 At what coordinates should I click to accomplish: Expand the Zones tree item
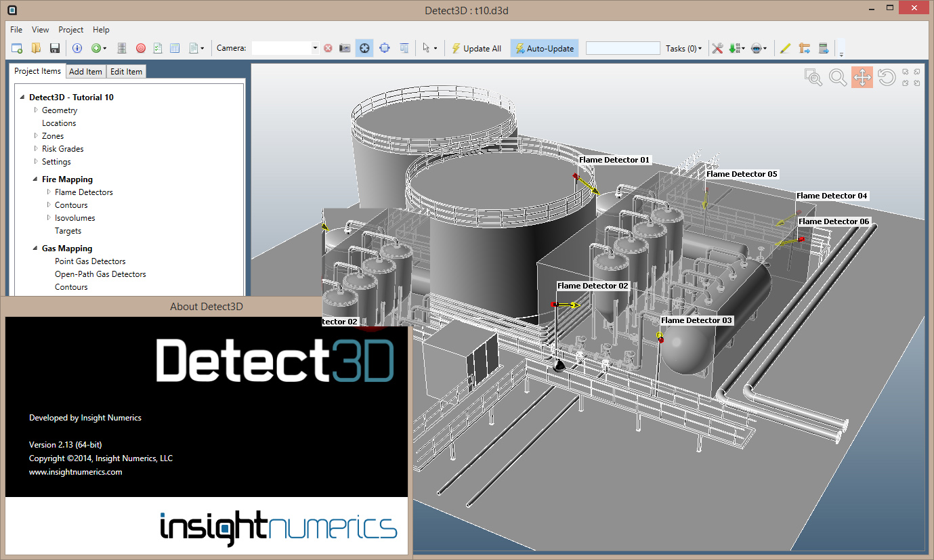pyautogui.click(x=35, y=135)
